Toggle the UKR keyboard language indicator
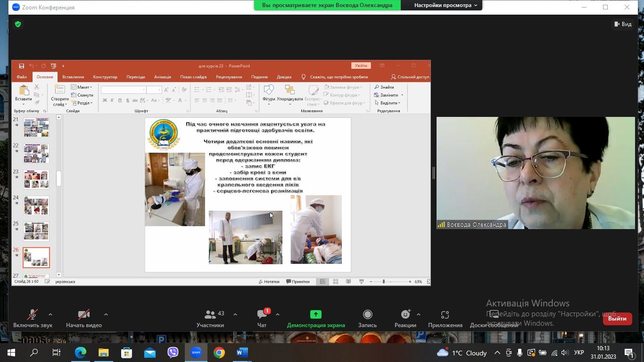Image resolution: width=644 pixels, height=362 pixels. tap(579, 353)
